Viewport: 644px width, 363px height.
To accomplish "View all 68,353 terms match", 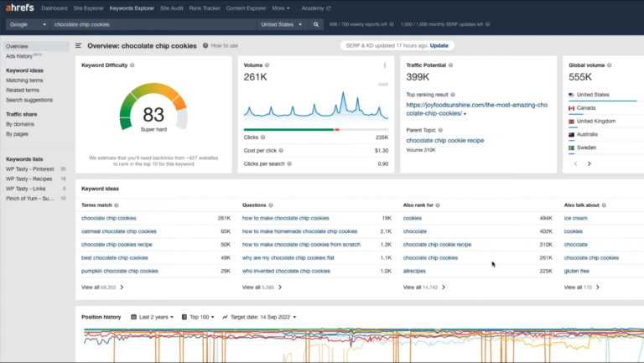I will pyautogui.click(x=102, y=287).
